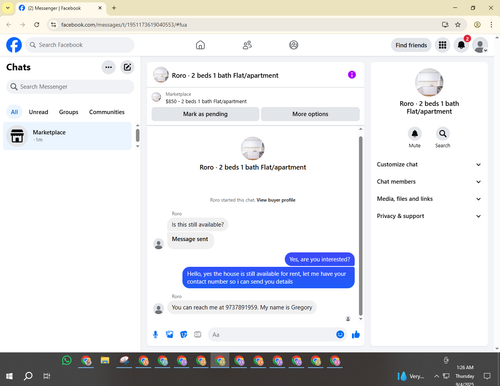Viewport: 500px width, 386px height.
Task: Click the 'Yes, are you interested?' message
Action: (x=320, y=259)
